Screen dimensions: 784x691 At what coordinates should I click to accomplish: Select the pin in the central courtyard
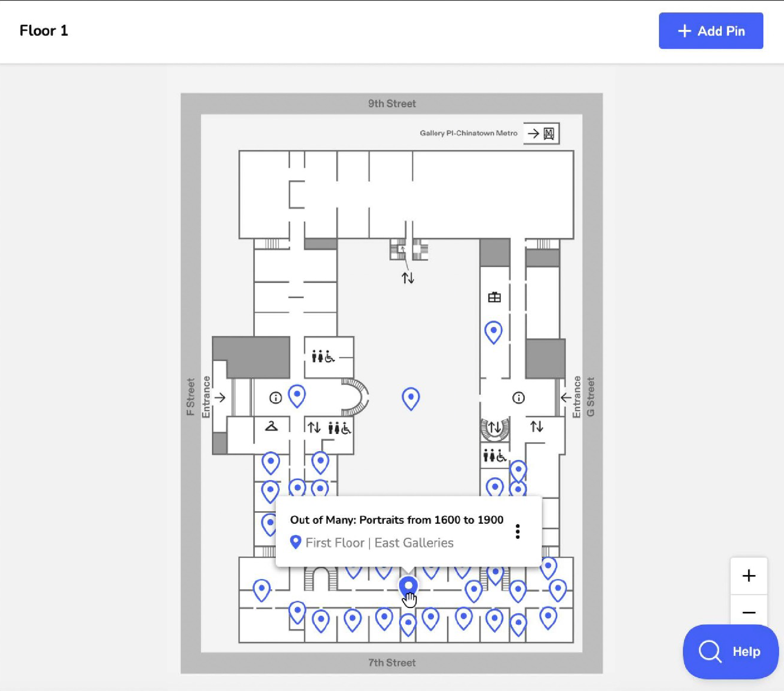click(x=410, y=397)
